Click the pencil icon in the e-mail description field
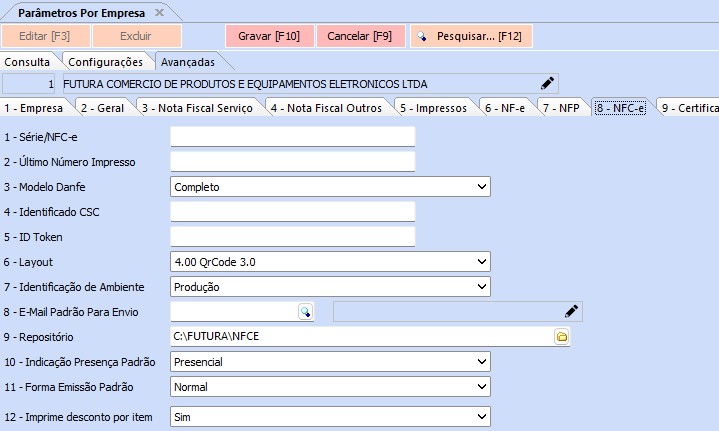 [571, 312]
